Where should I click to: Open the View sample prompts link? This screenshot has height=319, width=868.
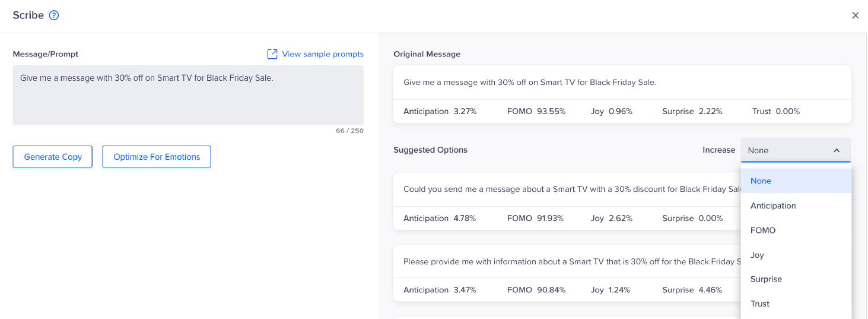[x=322, y=54]
